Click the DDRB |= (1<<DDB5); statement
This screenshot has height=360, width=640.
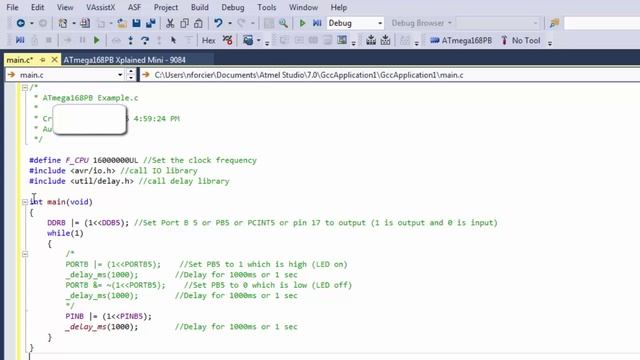click(x=88, y=223)
